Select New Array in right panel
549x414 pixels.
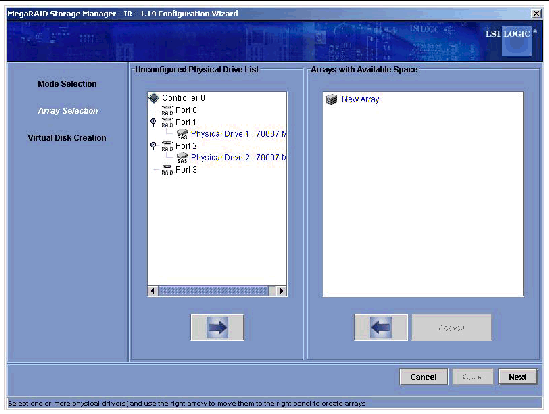360,99
